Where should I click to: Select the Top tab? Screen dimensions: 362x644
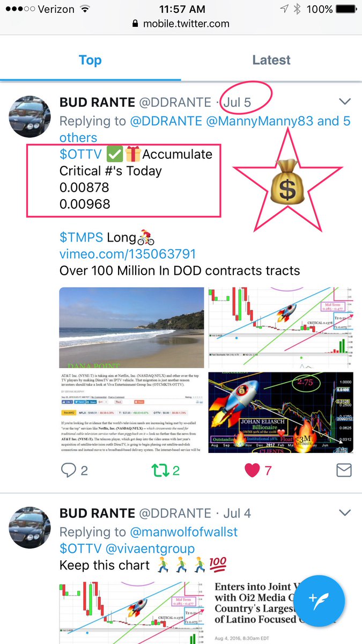tap(90, 60)
